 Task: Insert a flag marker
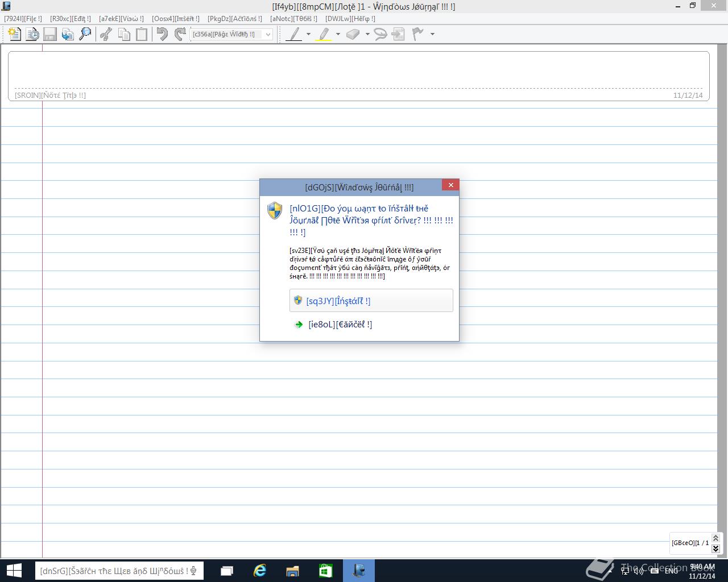[x=417, y=34]
